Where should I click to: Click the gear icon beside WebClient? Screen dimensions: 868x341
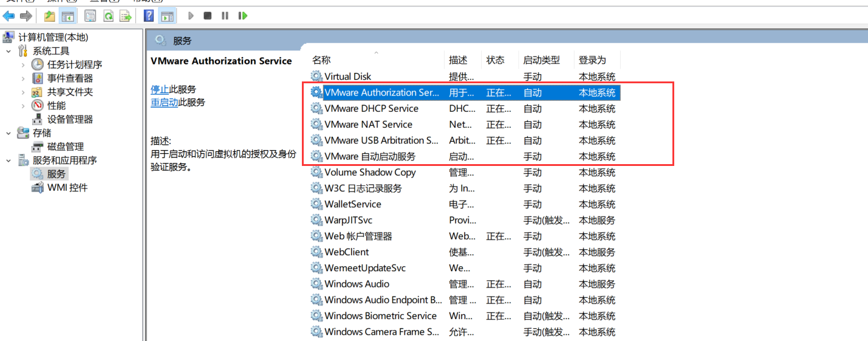[x=316, y=252]
